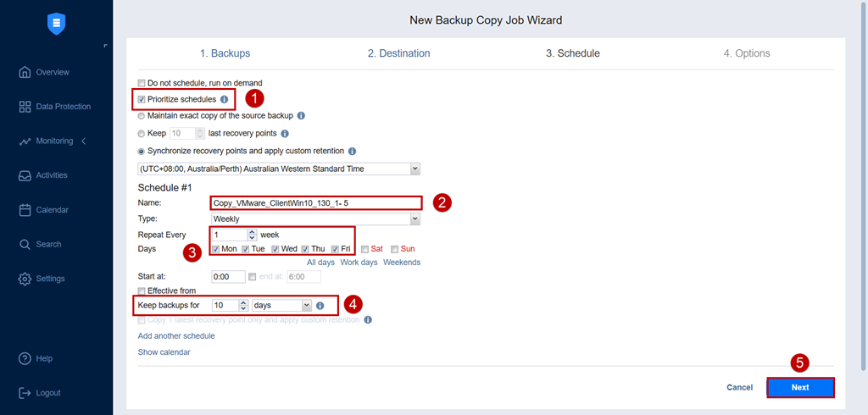Screen dimensions: 868x415
Task: Click the last recovery points stepper
Action: click(x=200, y=133)
